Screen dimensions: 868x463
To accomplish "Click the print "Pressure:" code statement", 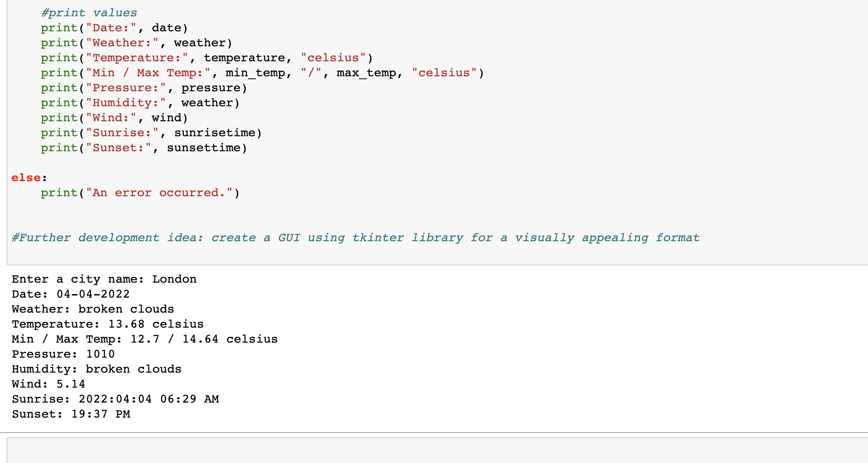I will tap(144, 88).
